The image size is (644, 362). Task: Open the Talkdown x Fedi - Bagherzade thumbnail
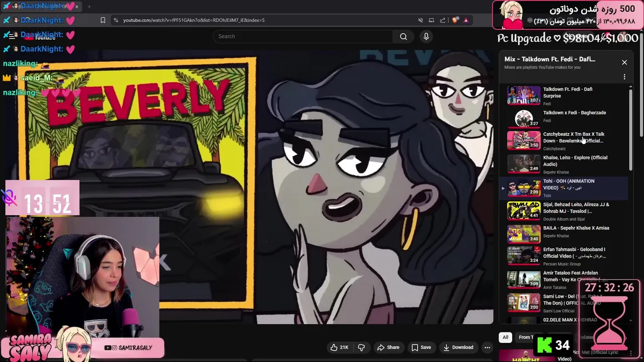[523, 118]
